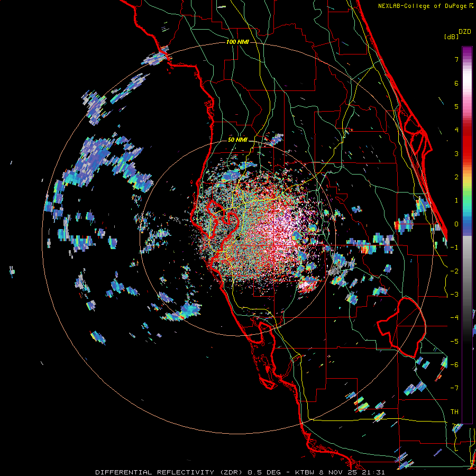Click the 7 value on color scale
Screen dimensions: 476x476
(456, 59)
